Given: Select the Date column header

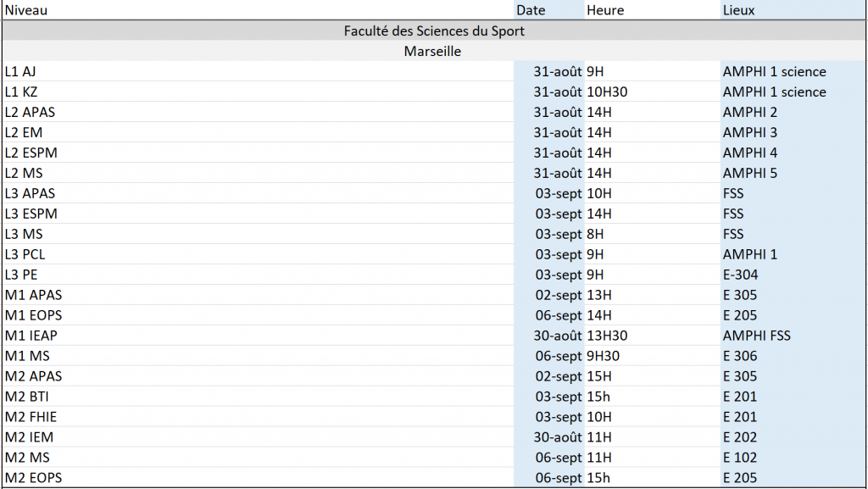Looking at the screenshot, I should tap(549, 10).
